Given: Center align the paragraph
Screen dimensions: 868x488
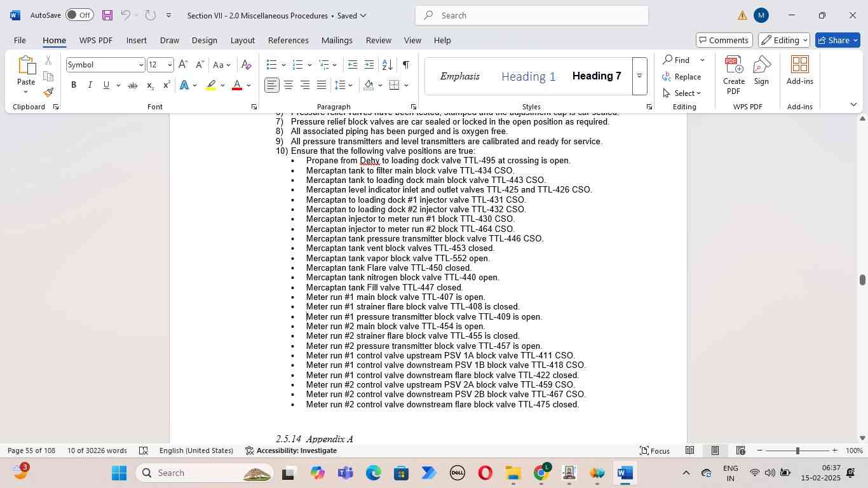Looking at the screenshot, I should click(x=288, y=85).
